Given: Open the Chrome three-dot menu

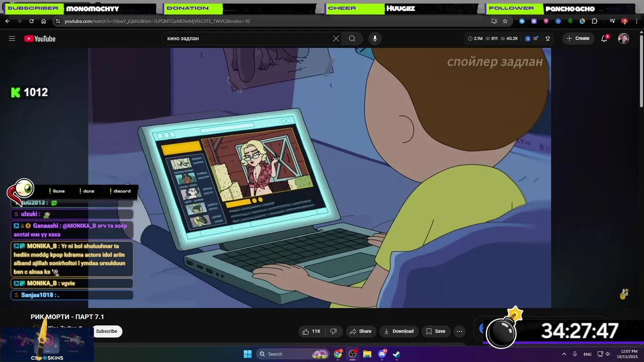Looking at the screenshot, I should [x=636, y=21].
